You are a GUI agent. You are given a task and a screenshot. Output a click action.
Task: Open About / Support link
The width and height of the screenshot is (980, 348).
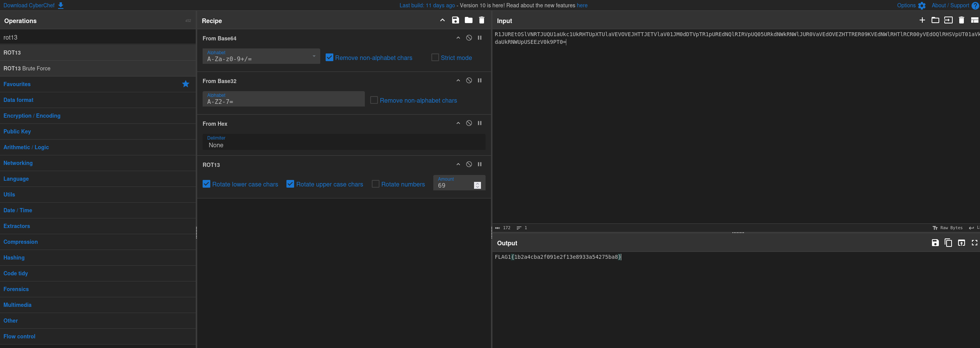[950, 5]
